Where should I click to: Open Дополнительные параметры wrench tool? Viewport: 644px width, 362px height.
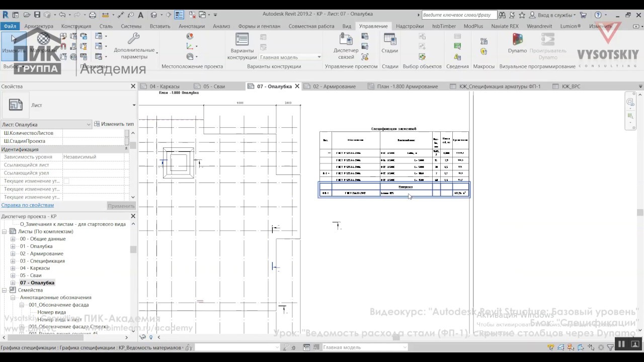click(x=134, y=46)
